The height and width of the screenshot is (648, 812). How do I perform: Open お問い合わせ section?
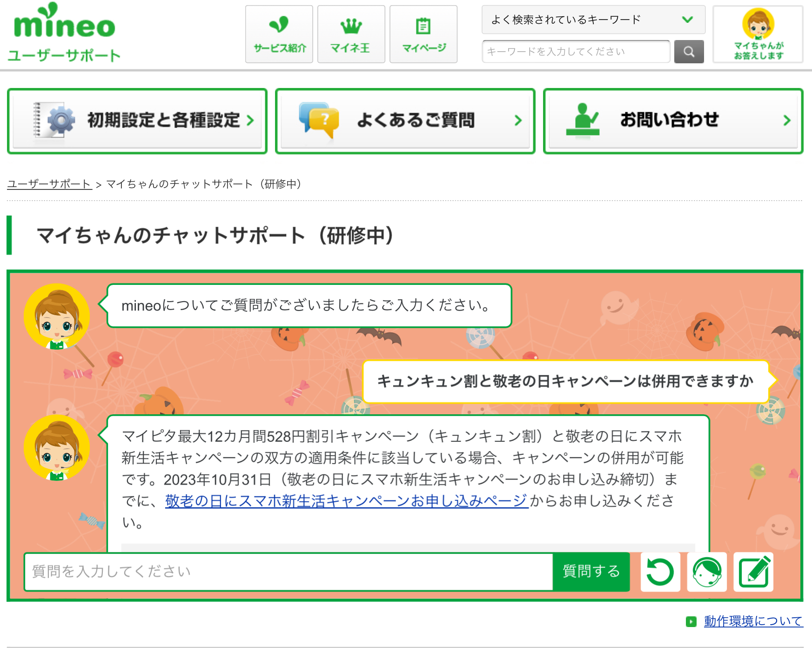tap(673, 121)
